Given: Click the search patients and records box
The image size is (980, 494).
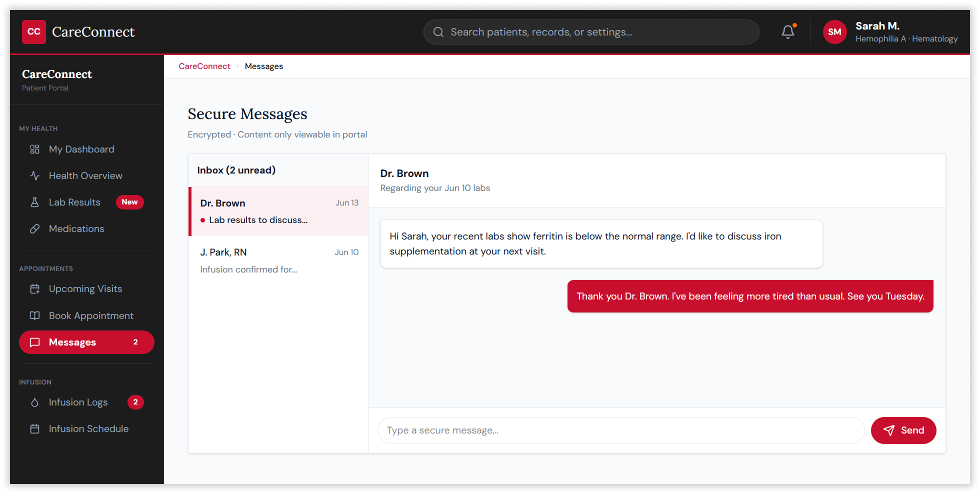Looking at the screenshot, I should click(x=591, y=32).
